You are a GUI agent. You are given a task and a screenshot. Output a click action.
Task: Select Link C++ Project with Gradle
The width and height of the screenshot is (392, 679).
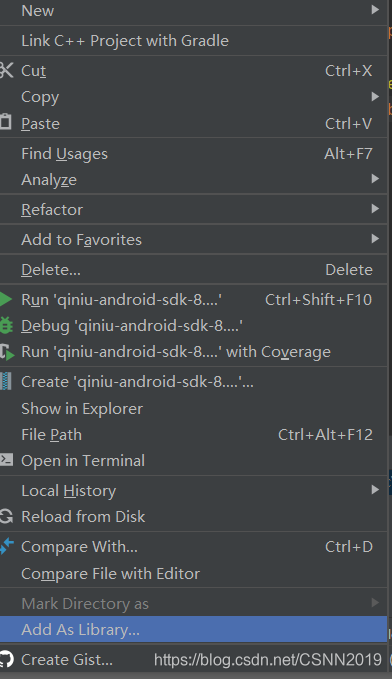[x=193, y=41]
